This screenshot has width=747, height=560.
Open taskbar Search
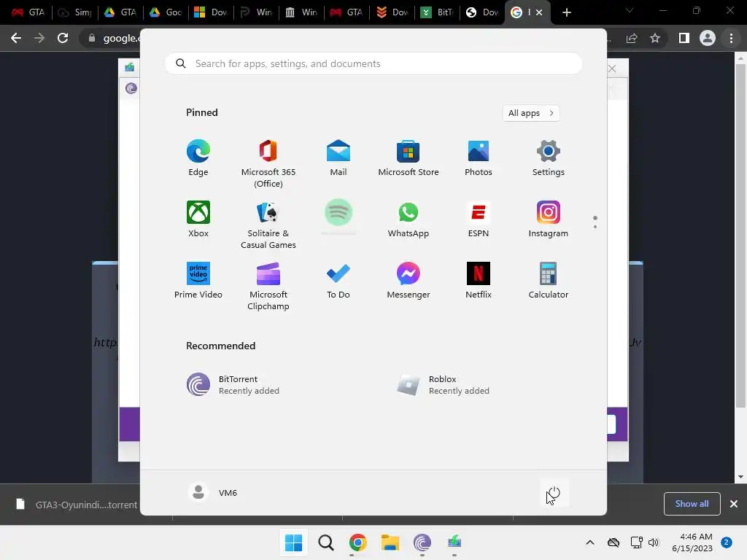[x=326, y=542]
